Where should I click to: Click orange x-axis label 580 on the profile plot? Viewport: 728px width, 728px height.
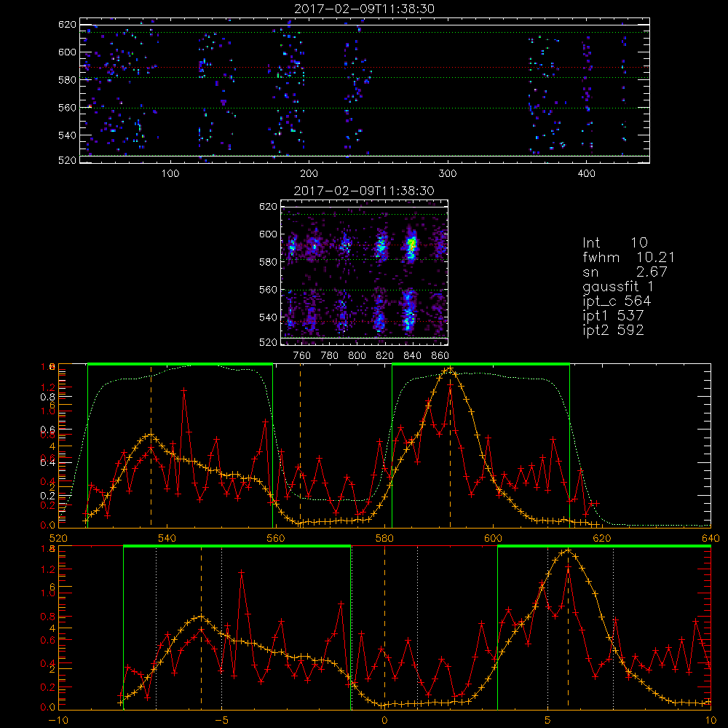click(x=384, y=539)
